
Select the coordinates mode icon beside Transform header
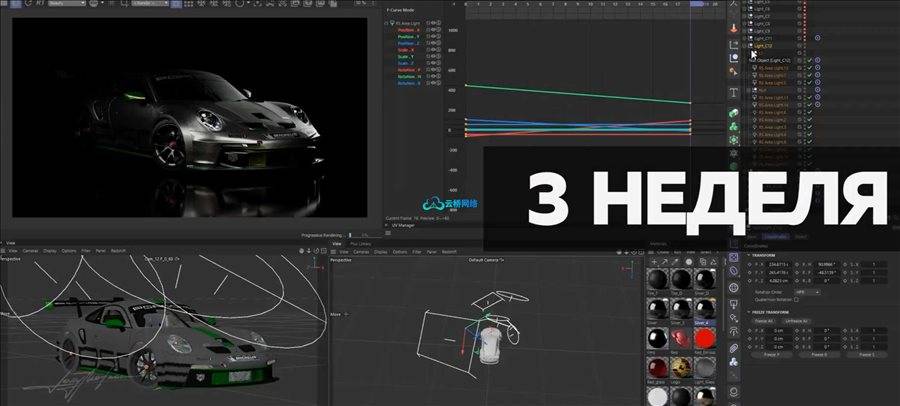733,257
